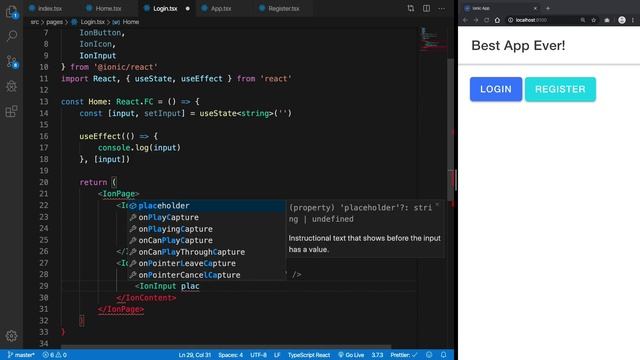Image resolution: width=640 pixels, height=360 pixels.
Task: Change indentation via Spaces: 4
Action: click(x=230, y=355)
